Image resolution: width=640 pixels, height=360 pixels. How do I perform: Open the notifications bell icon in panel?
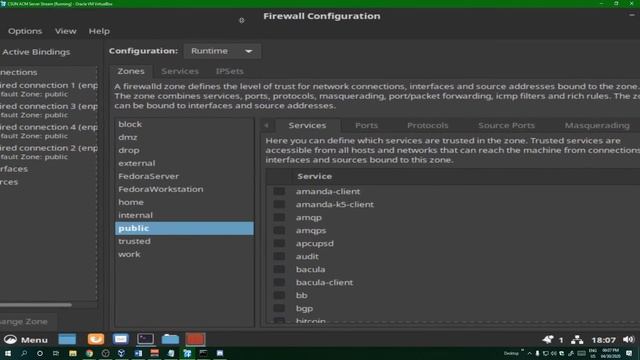click(x=547, y=340)
